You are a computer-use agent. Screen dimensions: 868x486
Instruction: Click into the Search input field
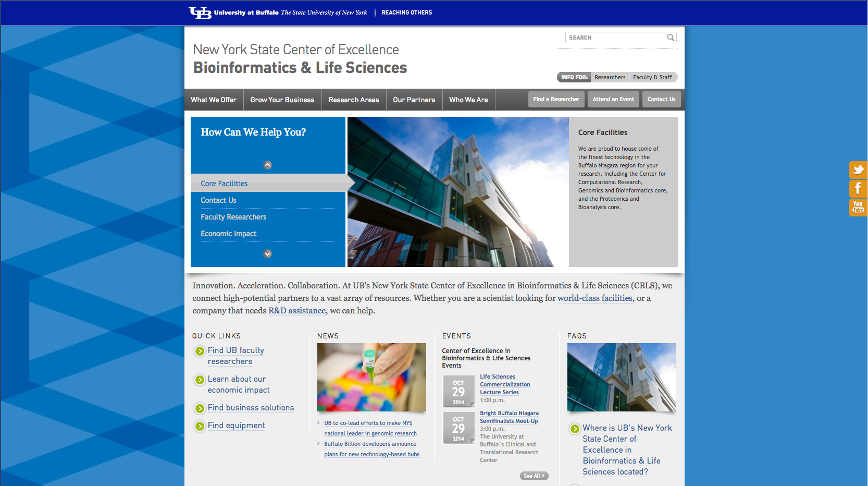[616, 38]
